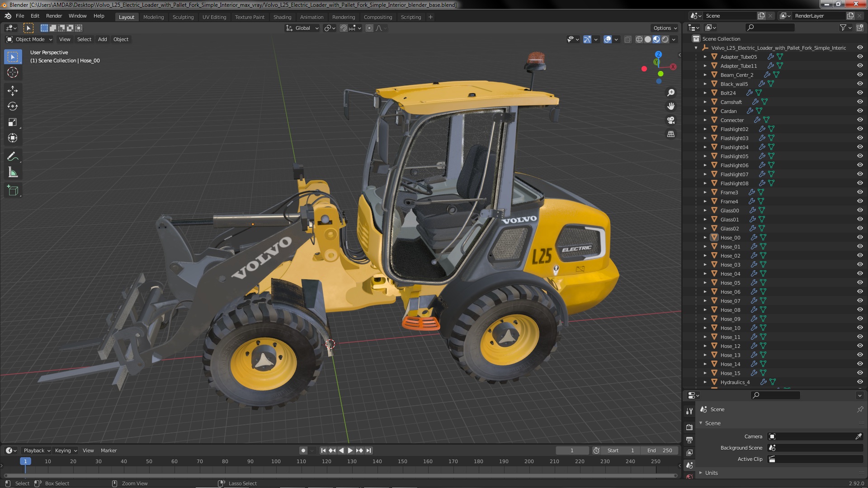Switch perspective/orthographic grid icon
Viewport: 868px width, 488px height.
pyautogui.click(x=671, y=134)
